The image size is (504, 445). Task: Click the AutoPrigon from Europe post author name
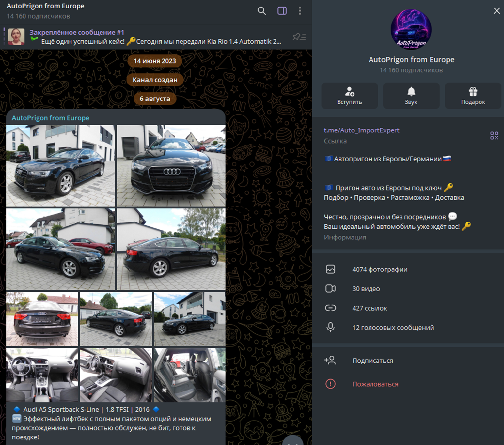coord(51,118)
